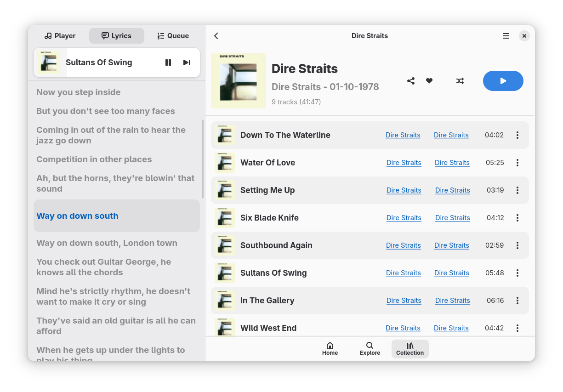Screen dimensions: 563x392
Task: Click In The Gallery cover thumbnail
Action: [x=225, y=301]
